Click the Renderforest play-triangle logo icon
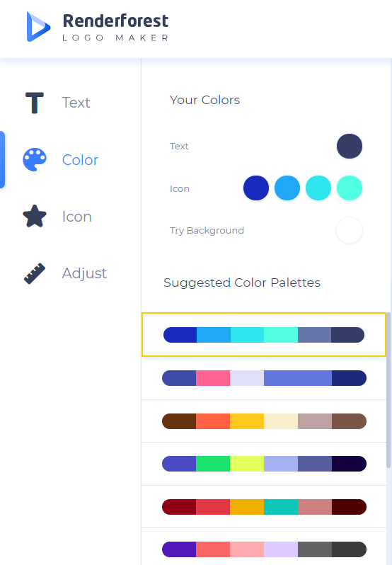 click(x=38, y=27)
